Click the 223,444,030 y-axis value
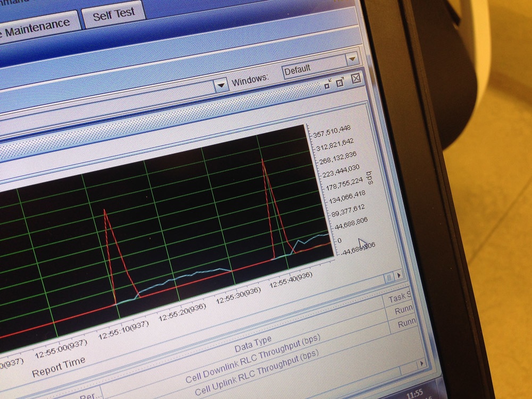The image size is (532, 399). [x=340, y=171]
